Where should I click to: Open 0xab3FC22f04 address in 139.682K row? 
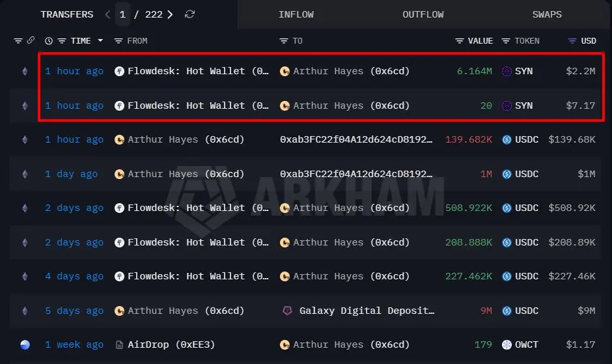(x=356, y=139)
